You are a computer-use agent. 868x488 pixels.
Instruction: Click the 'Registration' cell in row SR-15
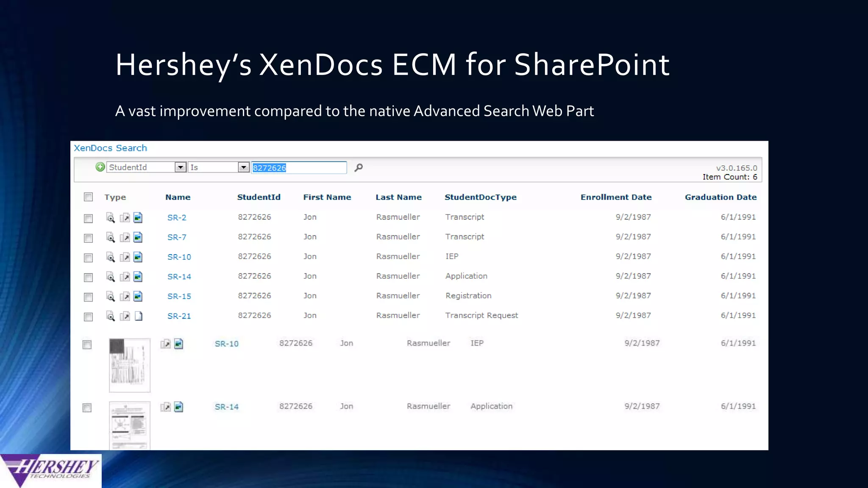468,296
